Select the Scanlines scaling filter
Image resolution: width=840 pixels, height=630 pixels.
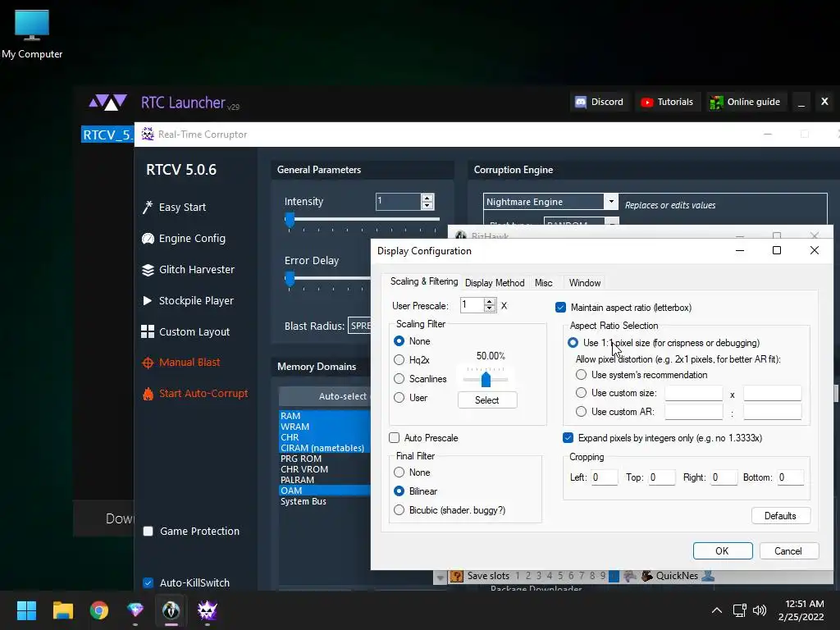point(399,379)
